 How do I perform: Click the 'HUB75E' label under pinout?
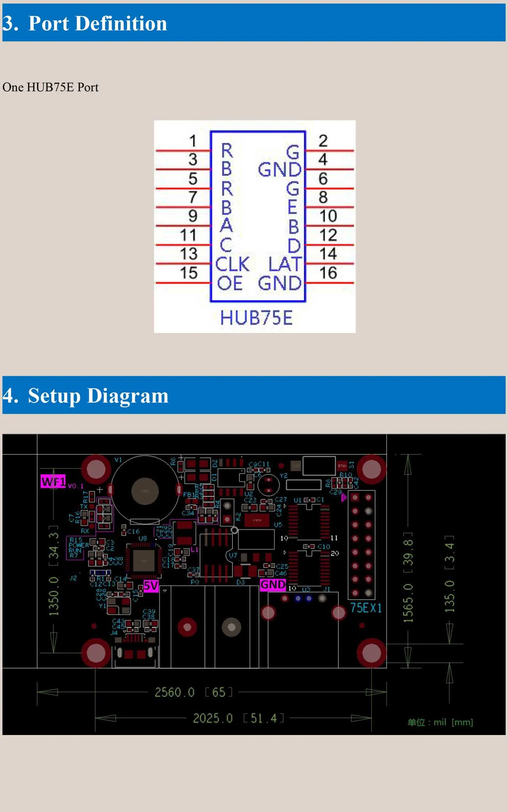point(256,318)
